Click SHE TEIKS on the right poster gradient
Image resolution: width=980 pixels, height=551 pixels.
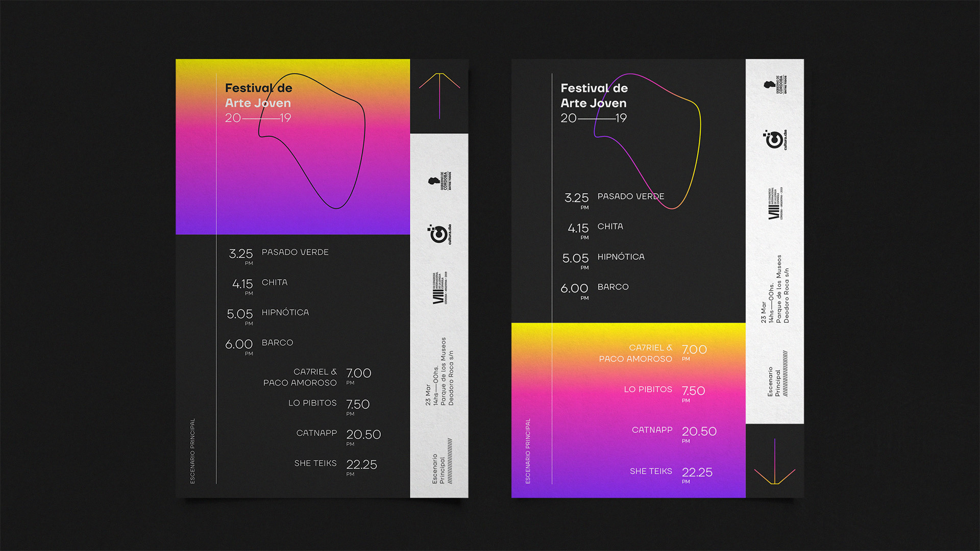click(651, 471)
